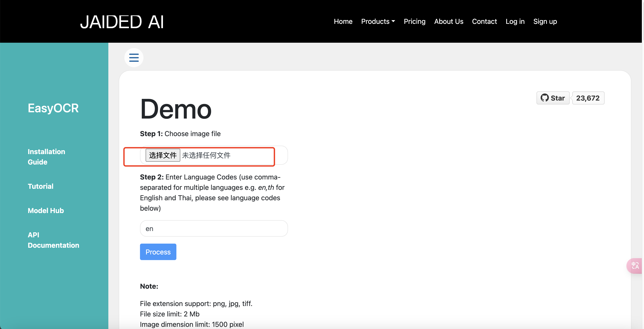Viewport: 644px width, 329px height.
Task: Open Tutorial from the sidebar
Action: (x=41, y=186)
